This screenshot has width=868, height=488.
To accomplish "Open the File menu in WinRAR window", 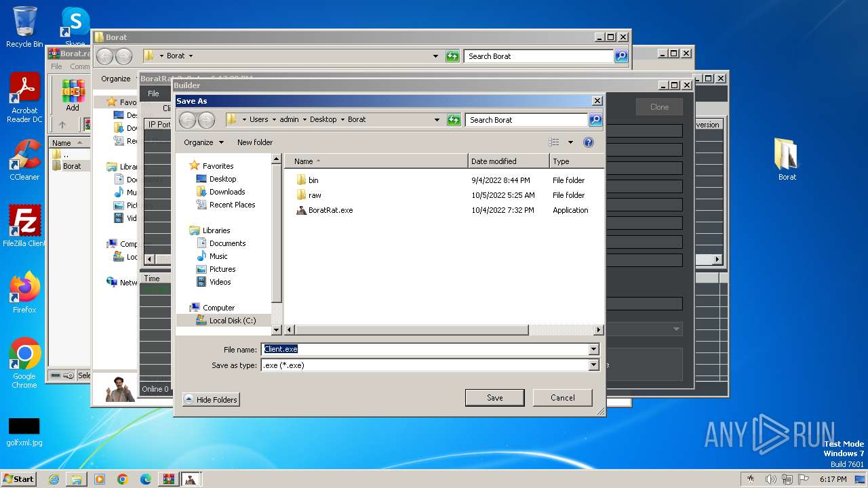I will pos(56,66).
